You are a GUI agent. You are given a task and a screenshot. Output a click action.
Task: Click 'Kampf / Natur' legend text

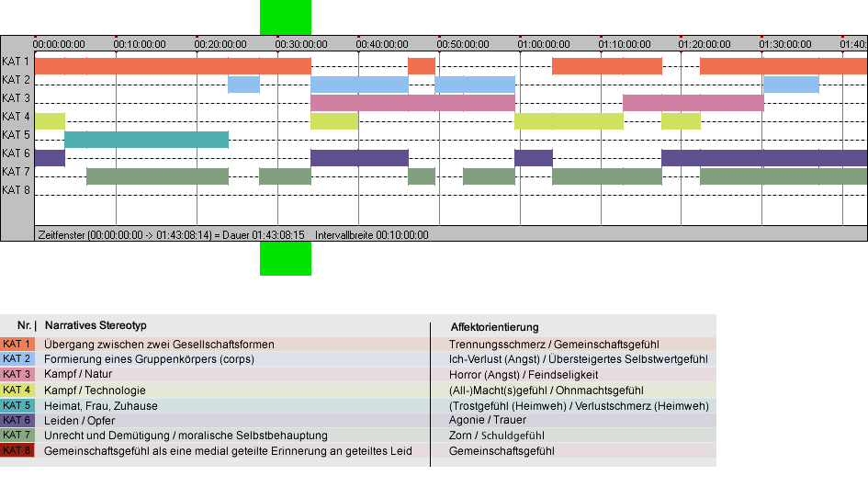tap(78, 374)
